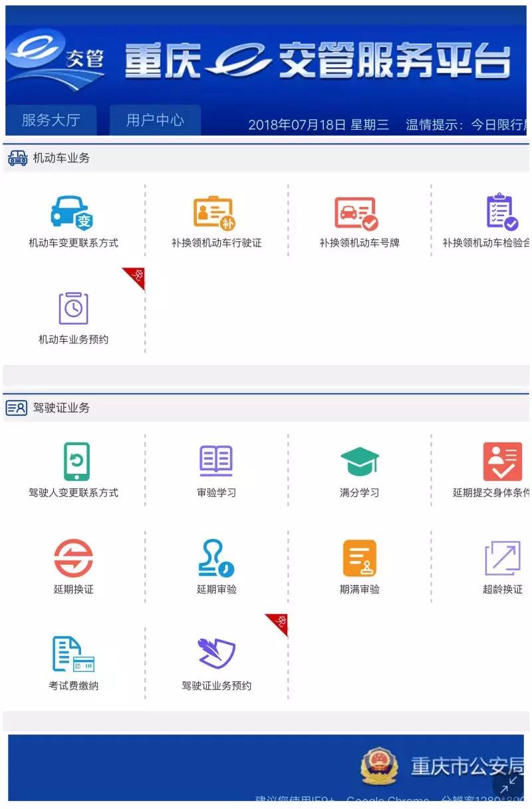The image size is (532, 809).
Task: Click 期满审验 document icon
Action: click(x=360, y=558)
